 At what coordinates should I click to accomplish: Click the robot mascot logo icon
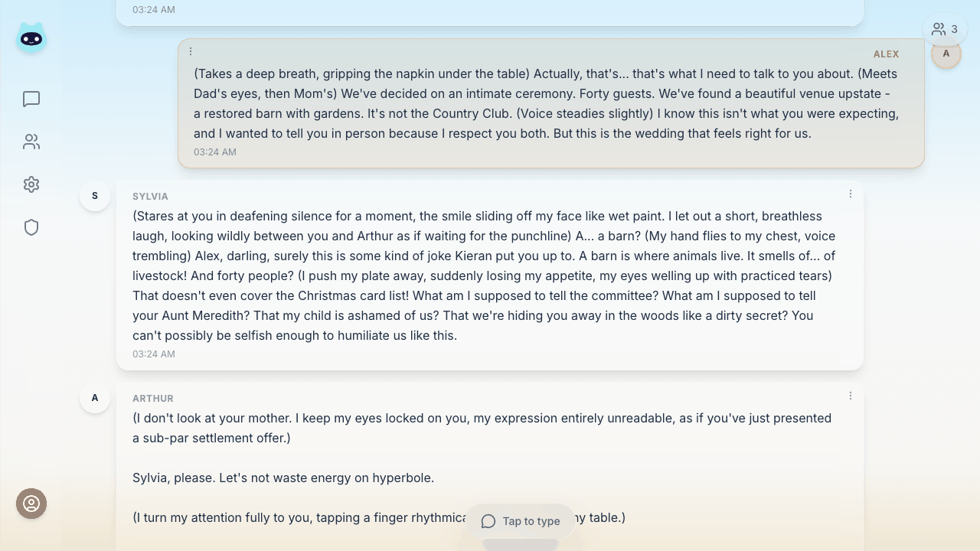pyautogui.click(x=31, y=37)
